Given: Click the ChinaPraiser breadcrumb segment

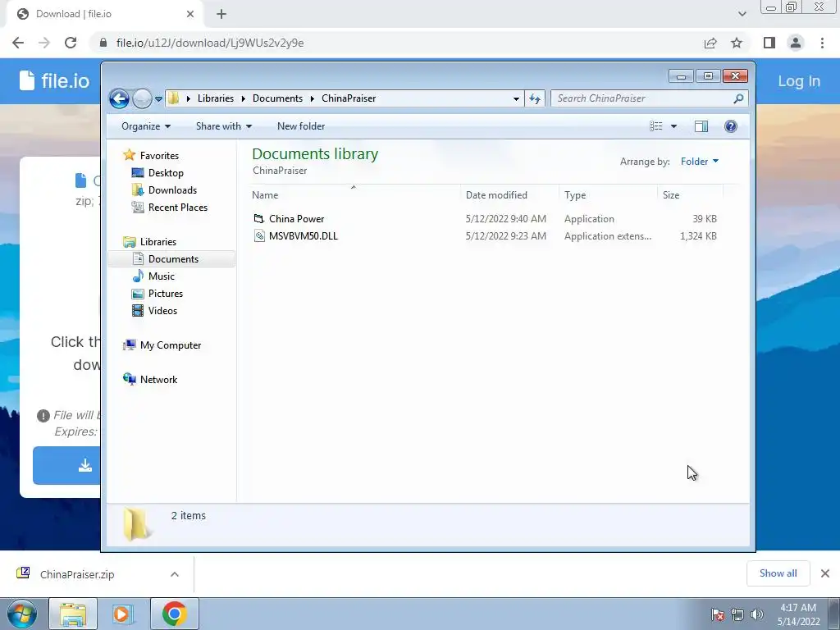Looking at the screenshot, I should tap(349, 98).
